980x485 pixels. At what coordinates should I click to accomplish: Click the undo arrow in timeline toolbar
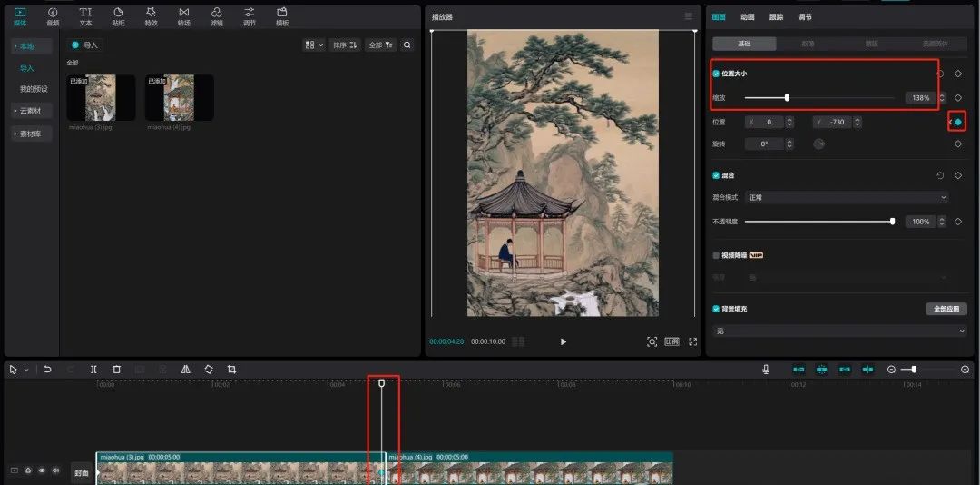[x=47, y=370]
